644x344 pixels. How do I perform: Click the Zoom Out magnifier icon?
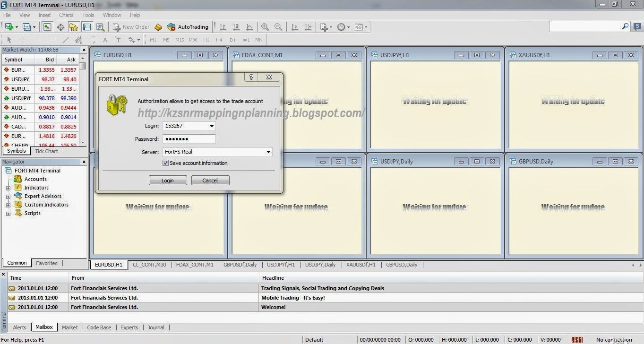(278, 27)
